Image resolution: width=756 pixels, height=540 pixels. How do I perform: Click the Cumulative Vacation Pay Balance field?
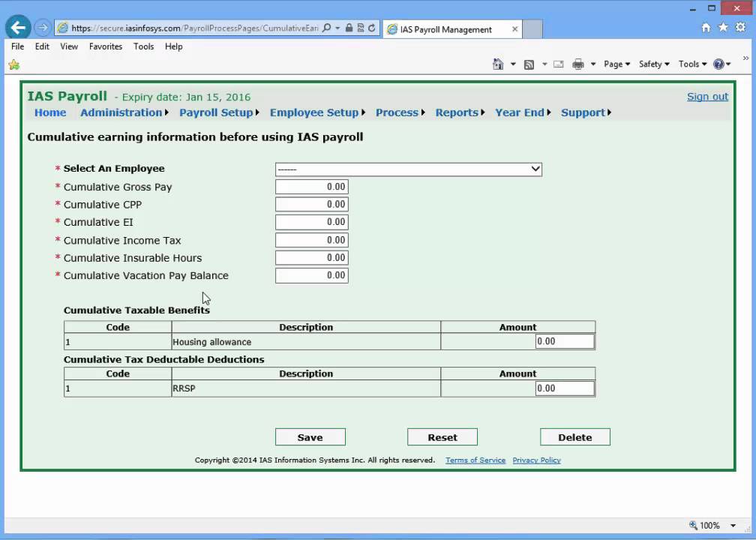311,275
